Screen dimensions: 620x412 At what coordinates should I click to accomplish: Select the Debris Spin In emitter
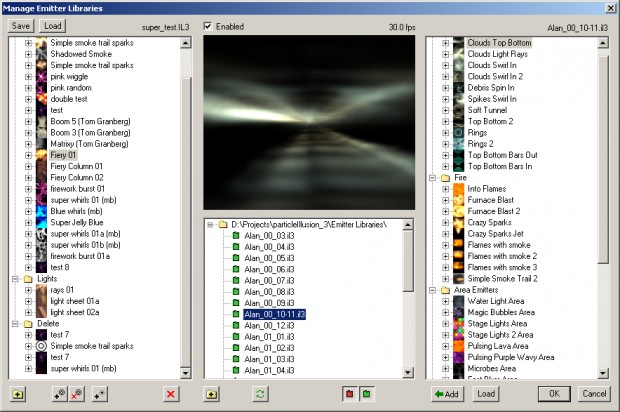[x=491, y=88]
